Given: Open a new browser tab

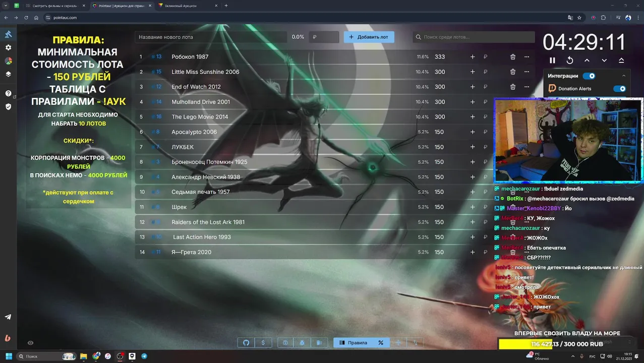Looking at the screenshot, I should [x=226, y=6].
